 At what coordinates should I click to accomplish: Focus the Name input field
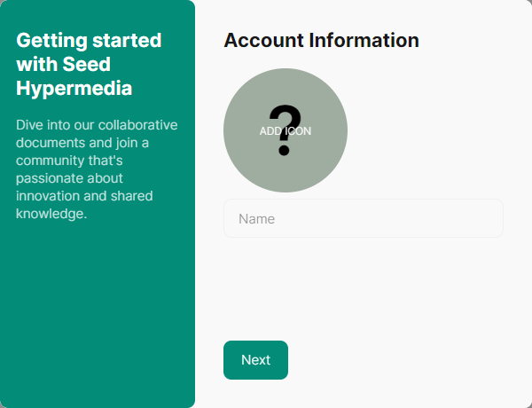(x=363, y=218)
